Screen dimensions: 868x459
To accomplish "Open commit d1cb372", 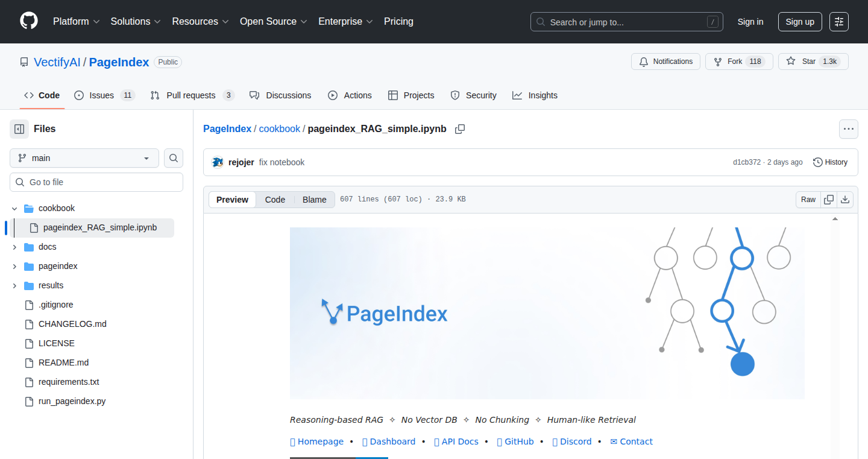I will (746, 162).
